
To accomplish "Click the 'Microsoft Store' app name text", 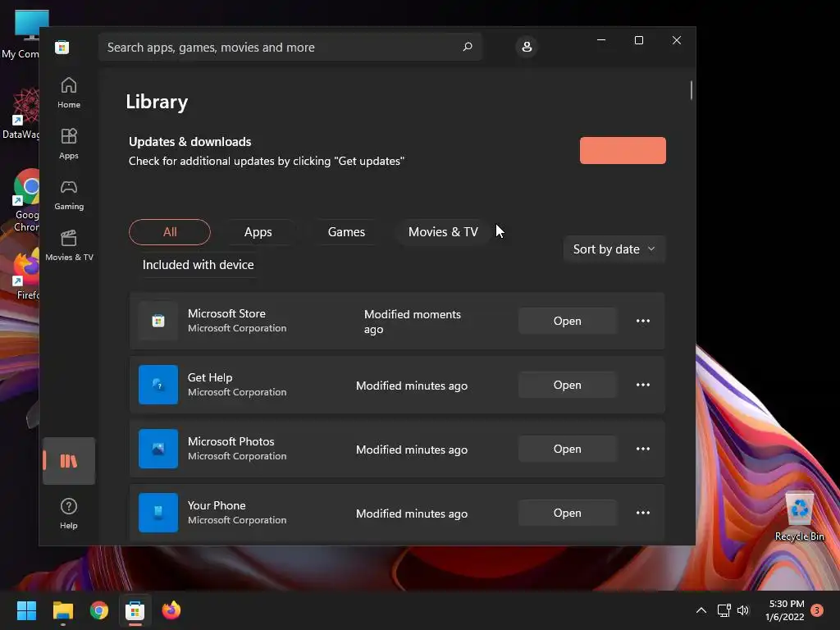I will coord(226,313).
